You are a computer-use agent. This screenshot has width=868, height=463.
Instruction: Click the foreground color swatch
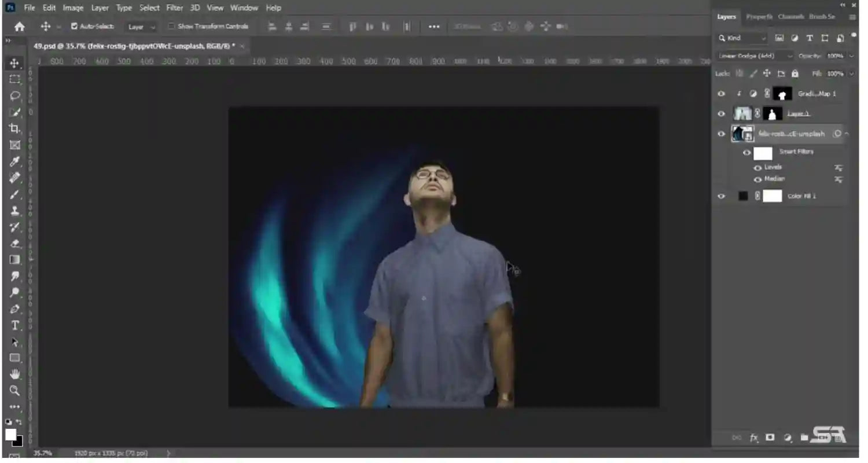[x=10, y=434]
